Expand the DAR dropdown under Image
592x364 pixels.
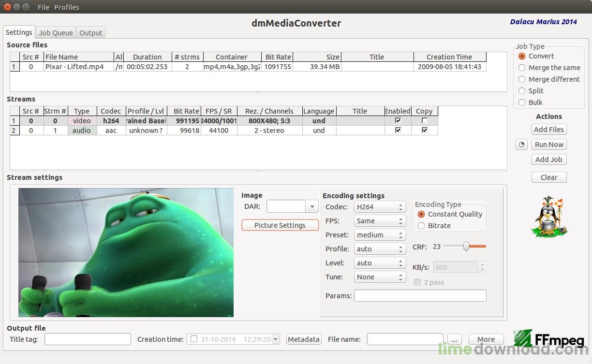pos(311,206)
